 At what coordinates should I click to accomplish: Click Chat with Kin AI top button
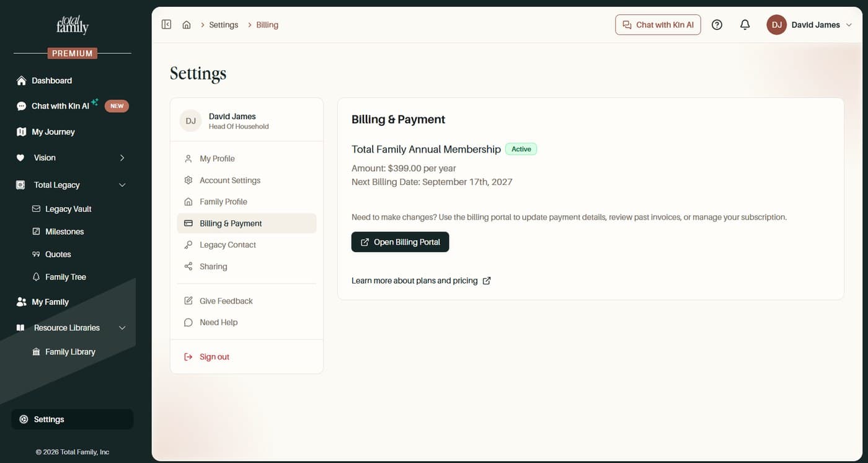[x=658, y=25]
